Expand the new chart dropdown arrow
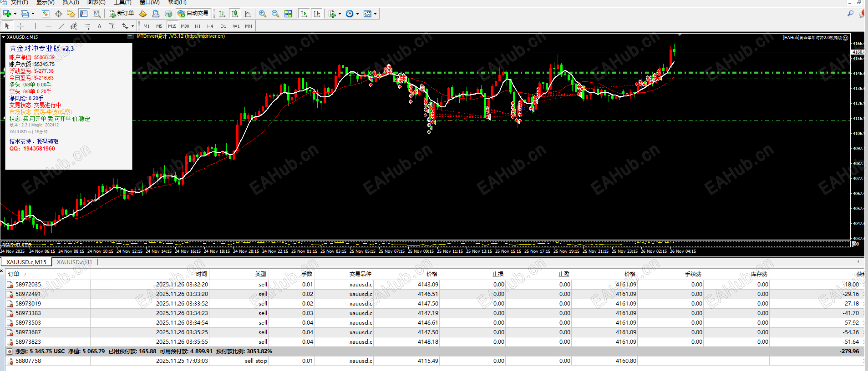Image resolution: width=868 pixels, height=371 pixels. click(x=15, y=14)
